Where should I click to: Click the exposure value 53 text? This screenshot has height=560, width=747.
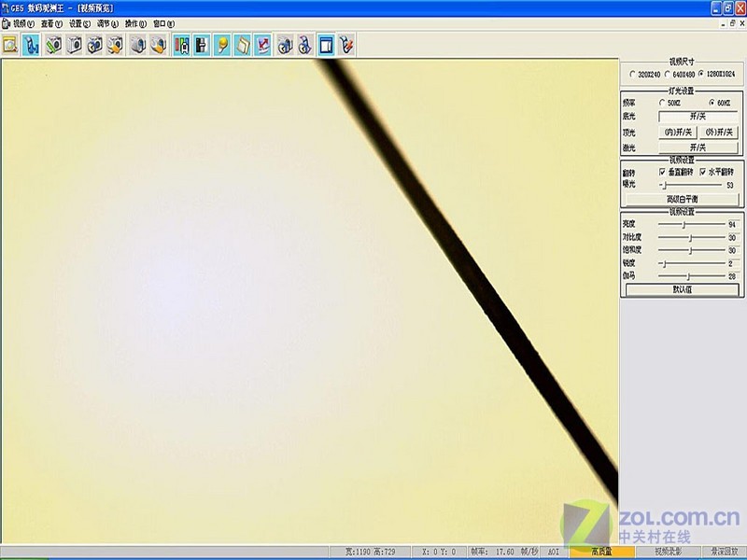pyautogui.click(x=730, y=185)
